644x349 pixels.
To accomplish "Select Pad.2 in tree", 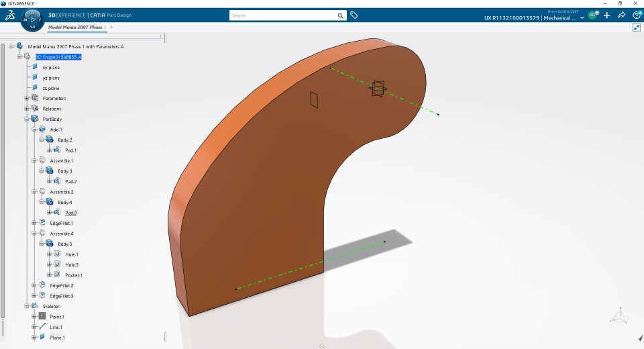I will point(71,181).
